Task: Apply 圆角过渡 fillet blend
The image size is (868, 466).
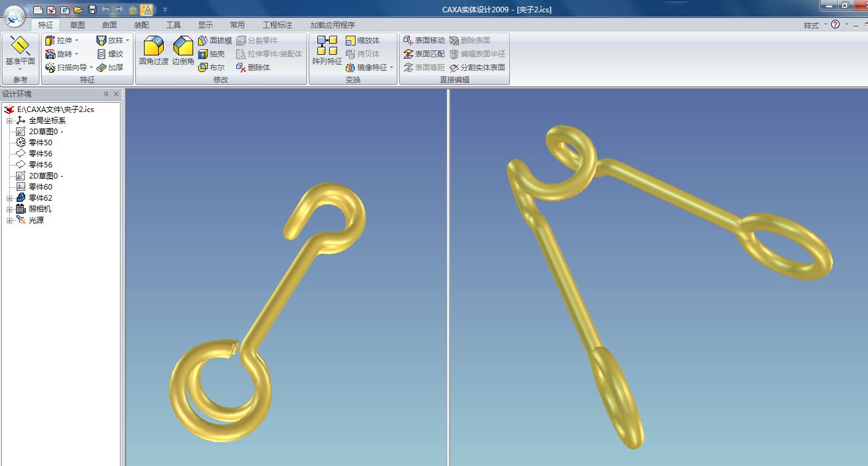Action: click(x=153, y=51)
